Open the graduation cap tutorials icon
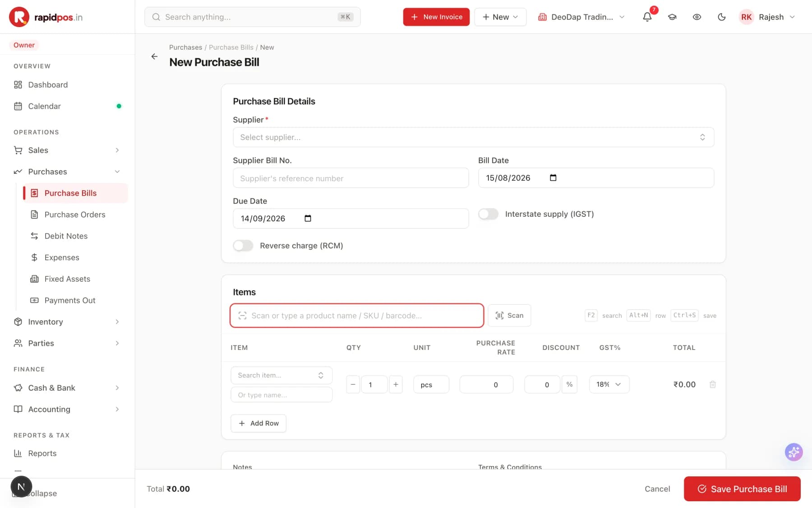This screenshot has height=508, width=812. (x=672, y=17)
